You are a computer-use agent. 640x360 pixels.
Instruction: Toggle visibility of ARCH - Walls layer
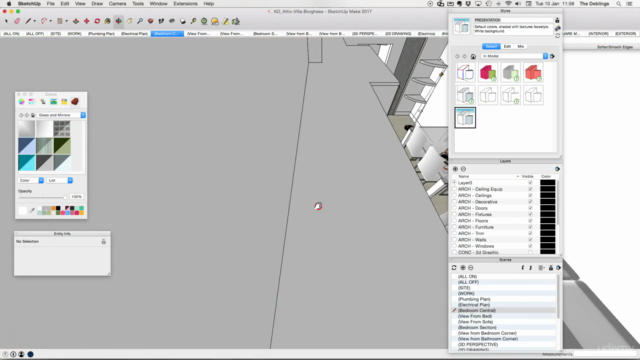coord(530,240)
